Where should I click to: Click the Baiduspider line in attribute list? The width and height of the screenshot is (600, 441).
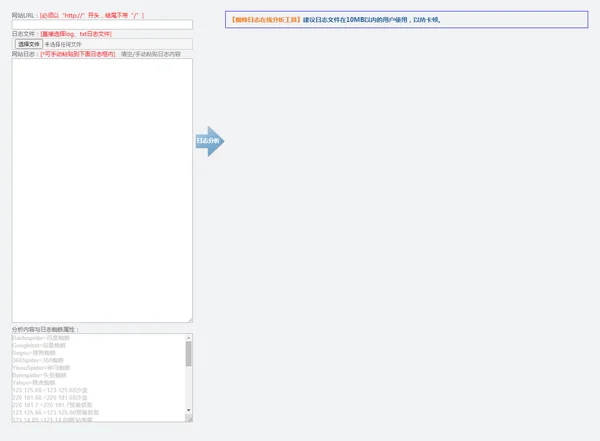pyautogui.click(x=40, y=337)
